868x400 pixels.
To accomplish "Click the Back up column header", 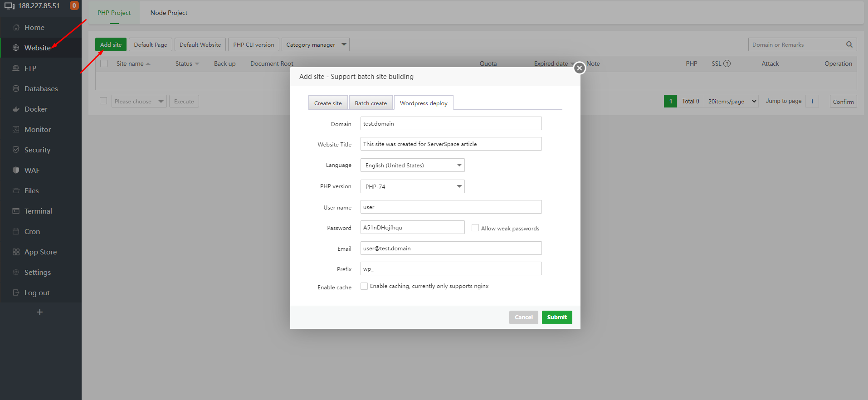I will [224, 63].
